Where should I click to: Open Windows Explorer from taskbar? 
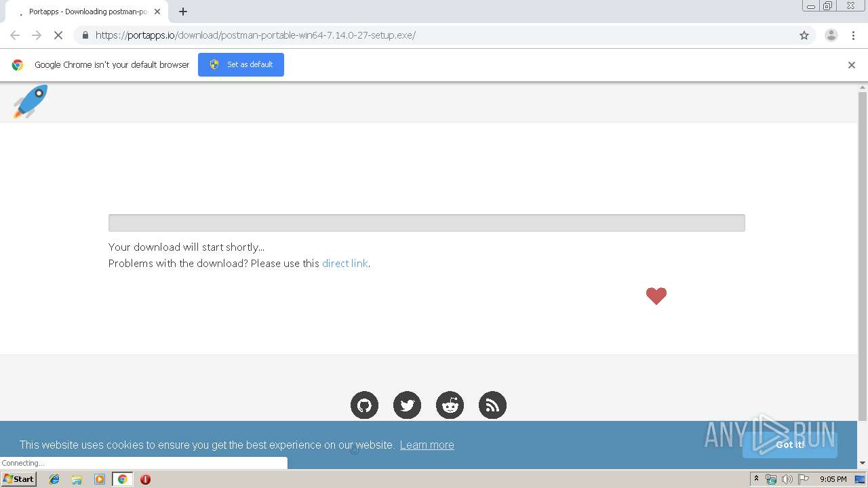[77, 479]
